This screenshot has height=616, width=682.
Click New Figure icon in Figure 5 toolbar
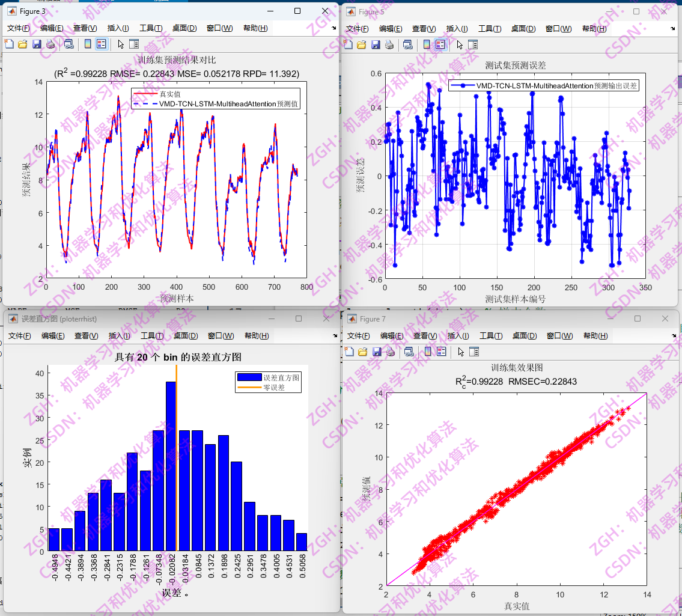348,44
